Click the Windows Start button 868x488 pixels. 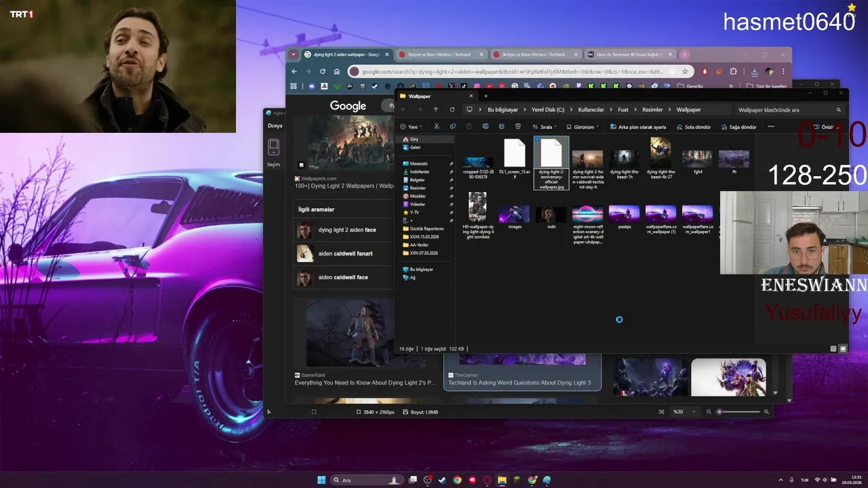pos(321,480)
